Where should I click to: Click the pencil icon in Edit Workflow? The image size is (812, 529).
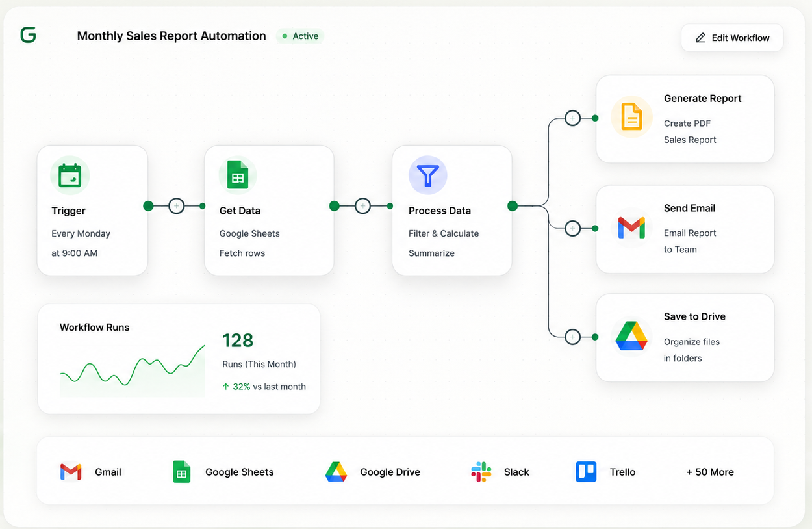click(x=700, y=38)
